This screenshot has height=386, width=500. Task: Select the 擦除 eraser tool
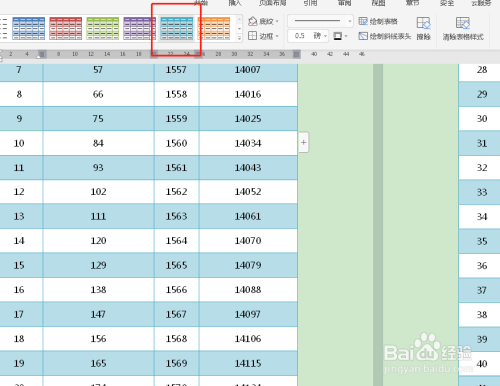pyautogui.click(x=423, y=29)
